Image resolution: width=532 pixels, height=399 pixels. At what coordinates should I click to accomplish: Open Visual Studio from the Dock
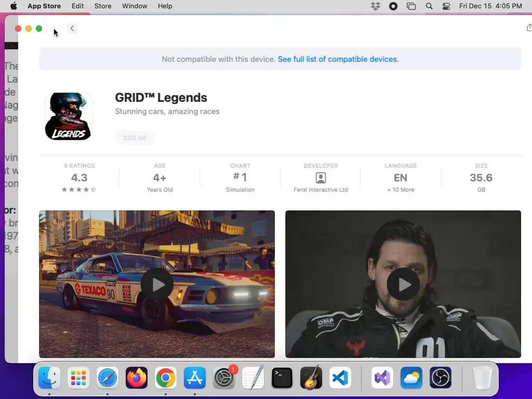coord(382,378)
